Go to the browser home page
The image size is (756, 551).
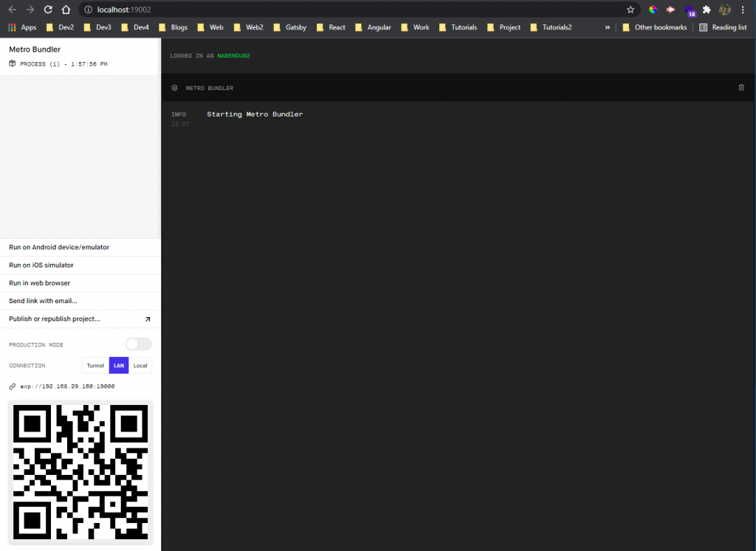(66, 10)
